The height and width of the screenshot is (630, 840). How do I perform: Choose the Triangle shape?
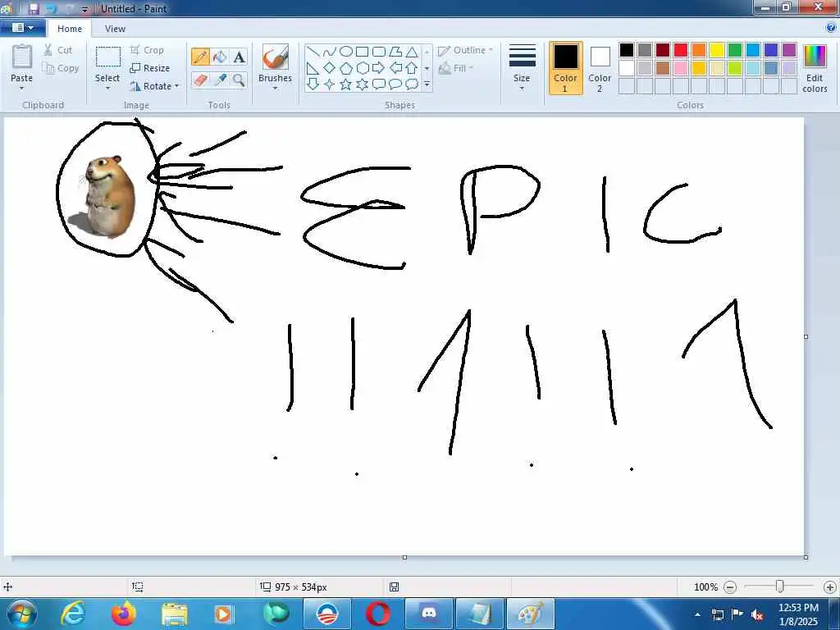(412, 52)
